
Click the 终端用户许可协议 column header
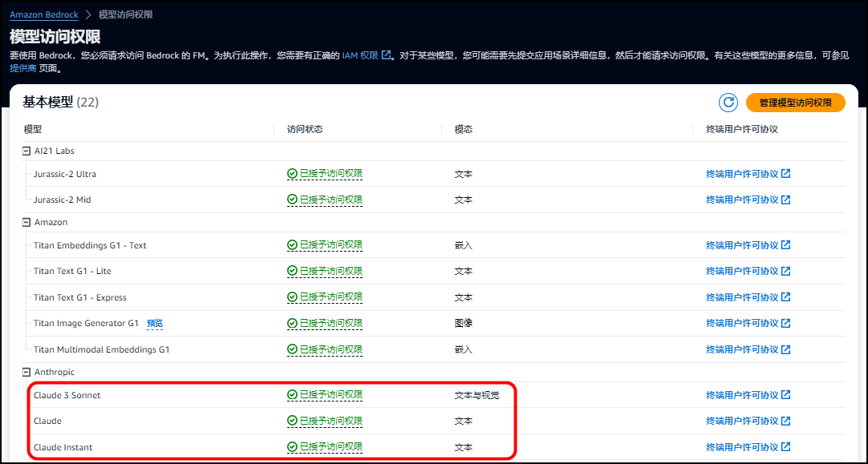coord(742,129)
